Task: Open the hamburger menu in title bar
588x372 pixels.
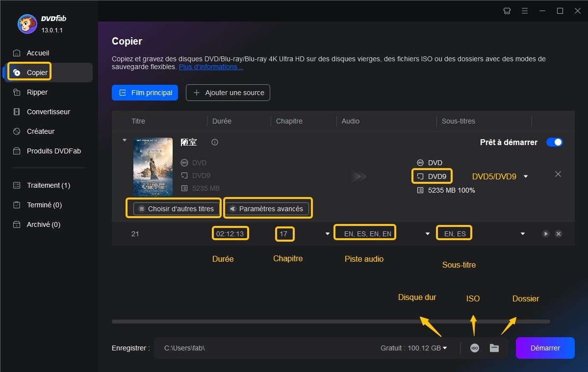Action: click(525, 11)
